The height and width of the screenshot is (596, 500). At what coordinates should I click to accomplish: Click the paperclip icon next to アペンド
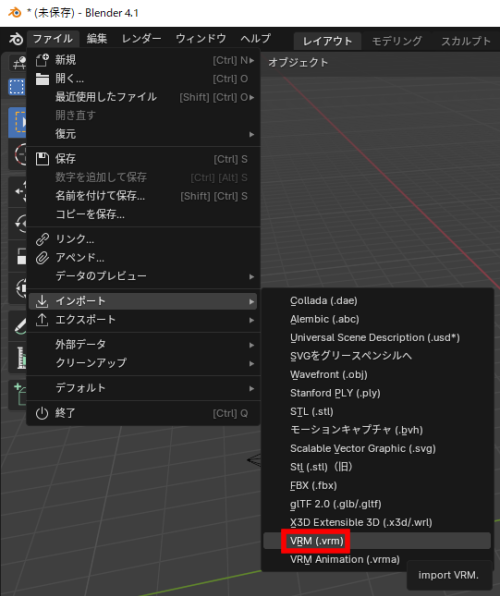coord(42,258)
